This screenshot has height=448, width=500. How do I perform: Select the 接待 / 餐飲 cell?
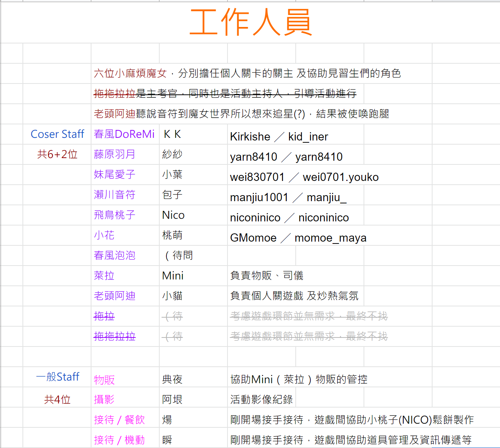click(125, 417)
